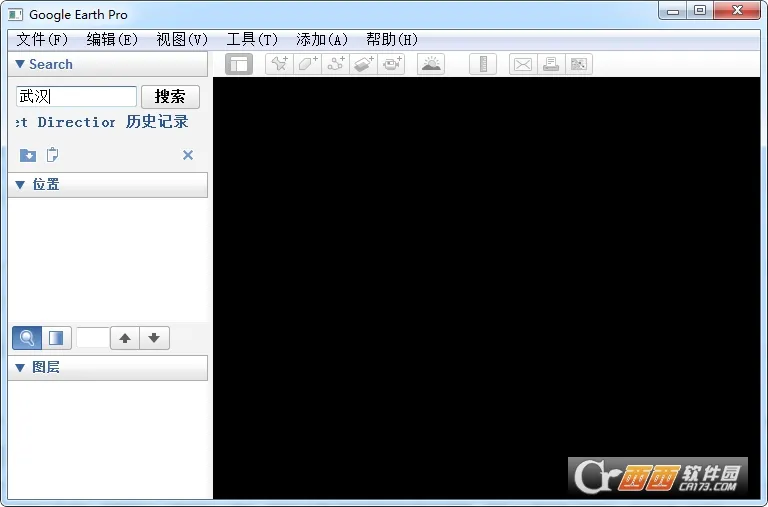Toggle the places transparency panel icon

(56, 338)
